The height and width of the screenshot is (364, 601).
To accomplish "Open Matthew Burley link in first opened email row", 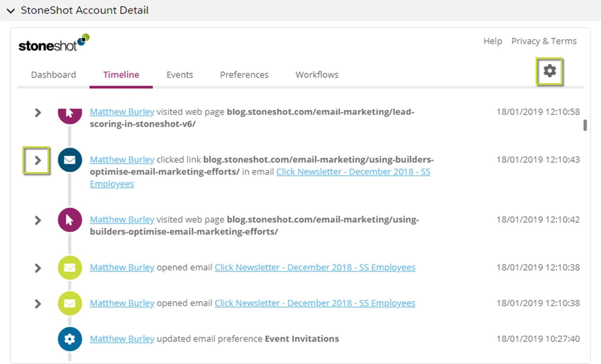I will (x=122, y=267).
